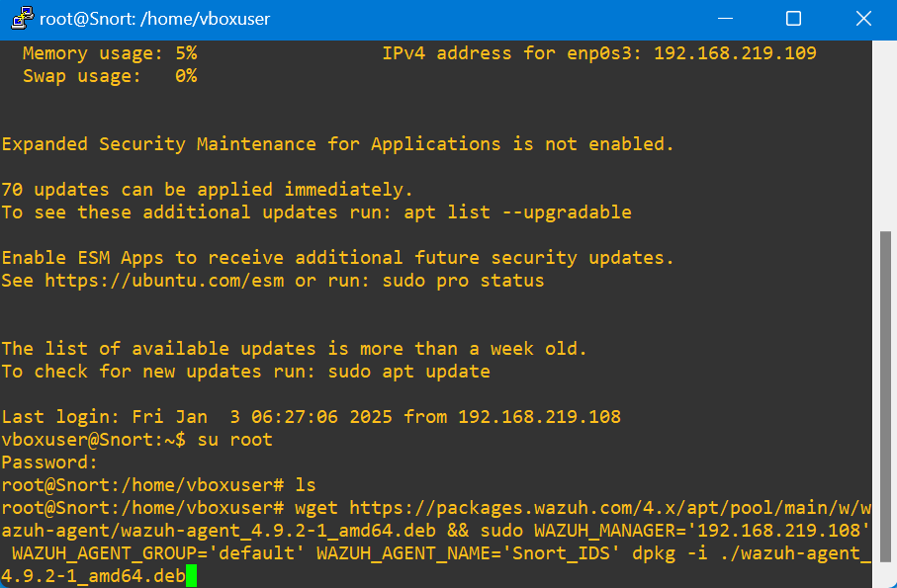This screenshot has width=897, height=588.
Task: Click the 'Password:' prompt line
Action: click(x=49, y=462)
